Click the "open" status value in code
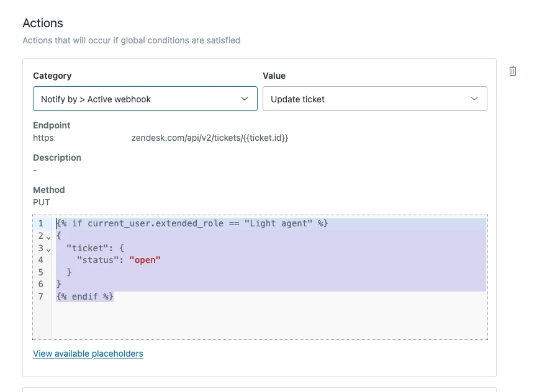Screen dimensions: 547x392 point(145,260)
